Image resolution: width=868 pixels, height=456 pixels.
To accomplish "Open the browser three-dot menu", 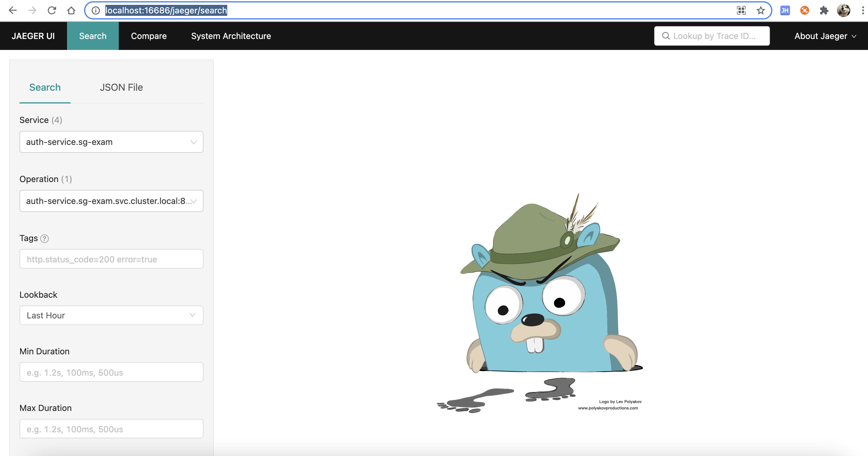I will pos(863,10).
